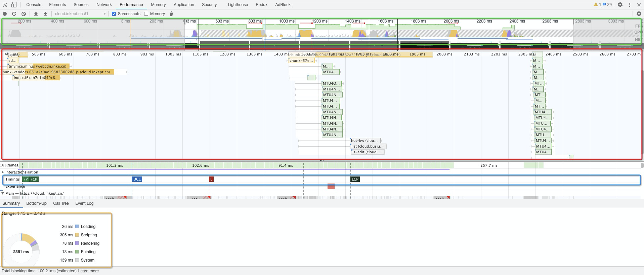Viewport: 644px width, 275px height.
Task: Open capture settings gear in Performance toolbar
Action: coord(639,14)
